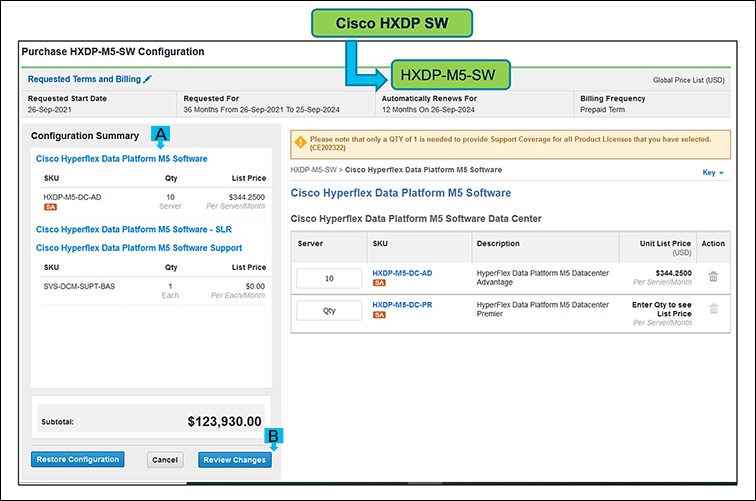Click HXDP-M5-SW breadcrumb link
Screen dimensions: 756x501
pyautogui.click(x=313, y=170)
